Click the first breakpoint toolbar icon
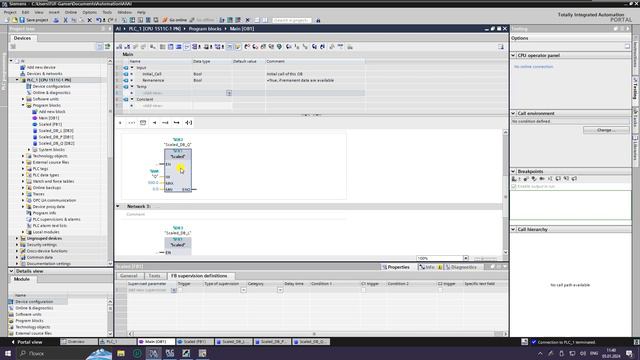640x360 pixels. (515, 179)
